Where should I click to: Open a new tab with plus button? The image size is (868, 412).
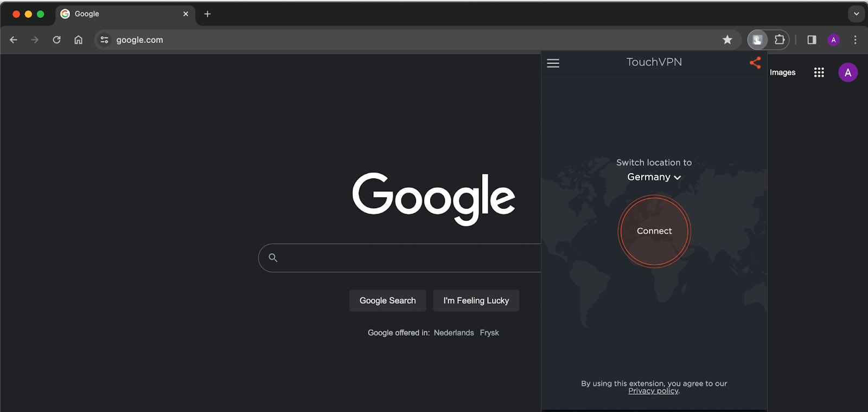pyautogui.click(x=207, y=14)
